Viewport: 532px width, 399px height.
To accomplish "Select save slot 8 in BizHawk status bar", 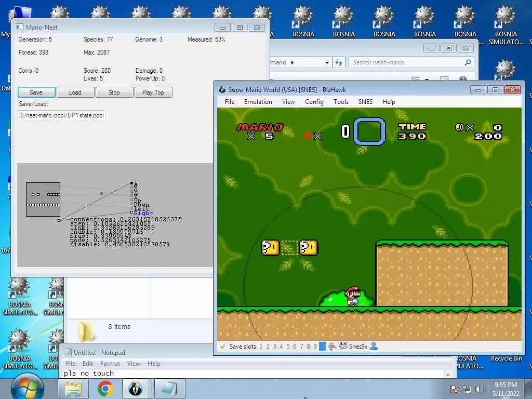I will [308, 347].
